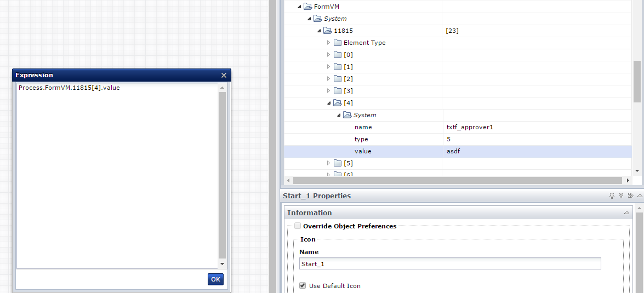Click OK in the Expression dialog
Screen dimensions: 644x293
215,279
